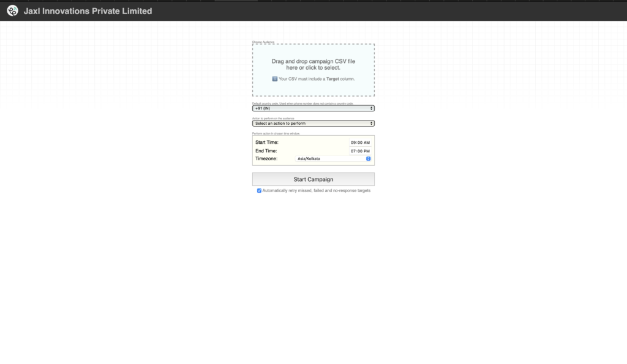The image size is (627, 364).
Task: Open the +91 (IN) country code dropdown
Action: coord(312,108)
